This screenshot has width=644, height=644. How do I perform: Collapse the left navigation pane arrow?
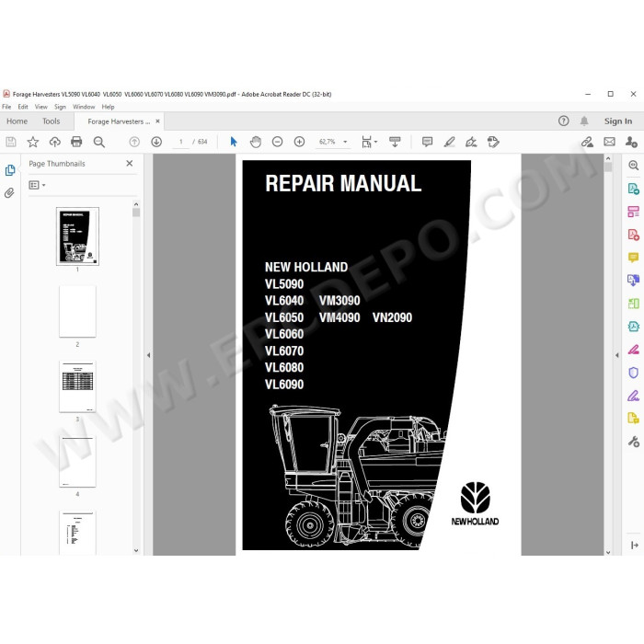click(149, 355)
